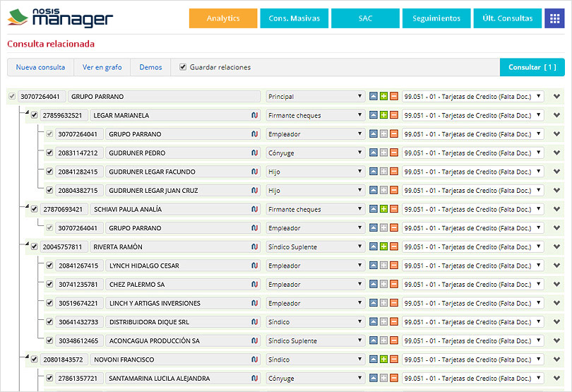Click the Consultar [1] button
The width and height of the screenshot is (572, 392).
pos(532,67)
